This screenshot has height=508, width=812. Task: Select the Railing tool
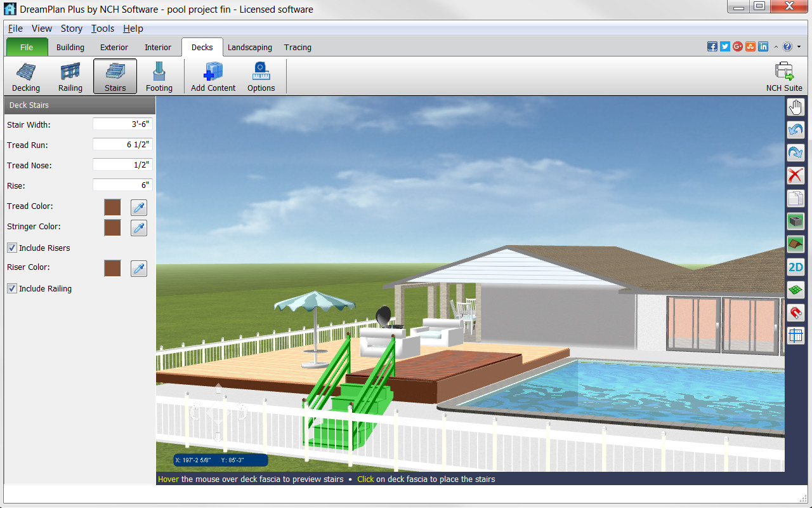point(70,76)
